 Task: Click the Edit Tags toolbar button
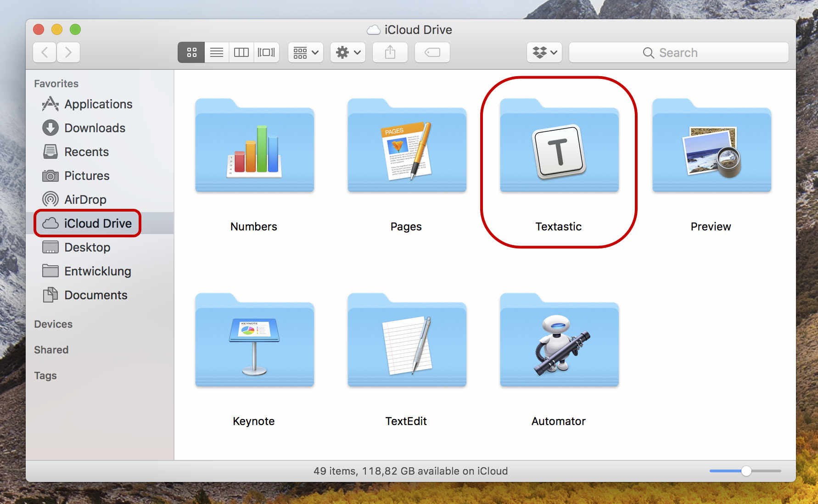coord(432,52)
